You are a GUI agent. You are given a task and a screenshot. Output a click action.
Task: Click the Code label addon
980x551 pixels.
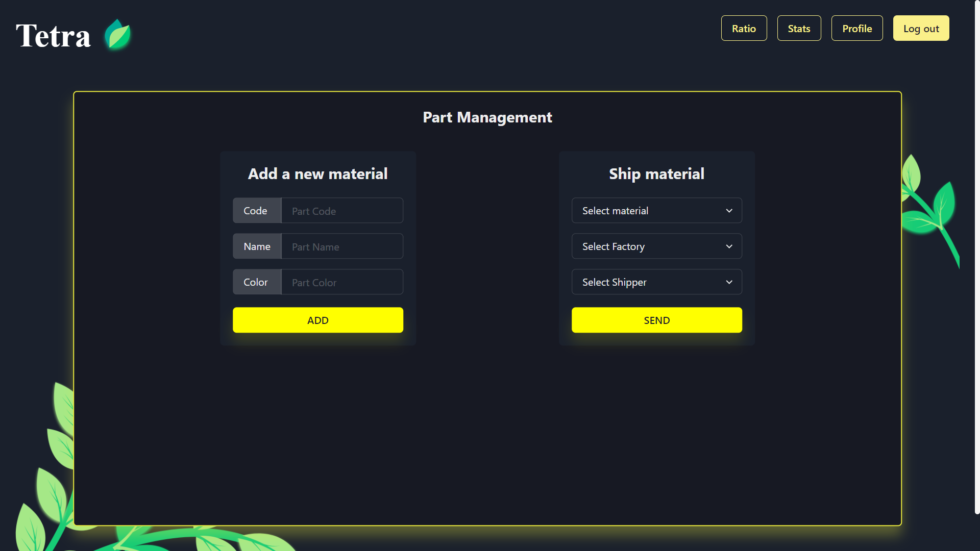[x=257, y=211]
